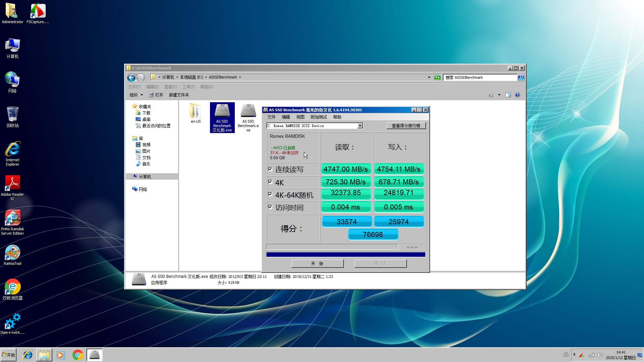Click the volume speaker tray icon

[600, 355]
